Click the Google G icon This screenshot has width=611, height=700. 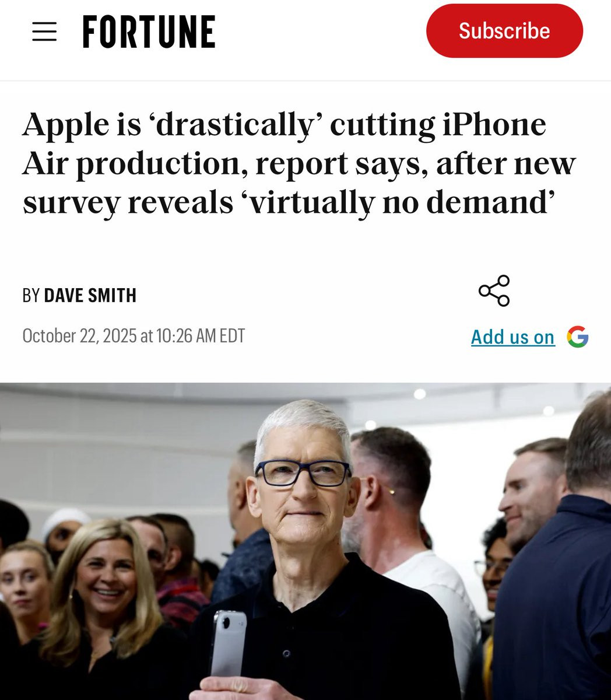578,337
